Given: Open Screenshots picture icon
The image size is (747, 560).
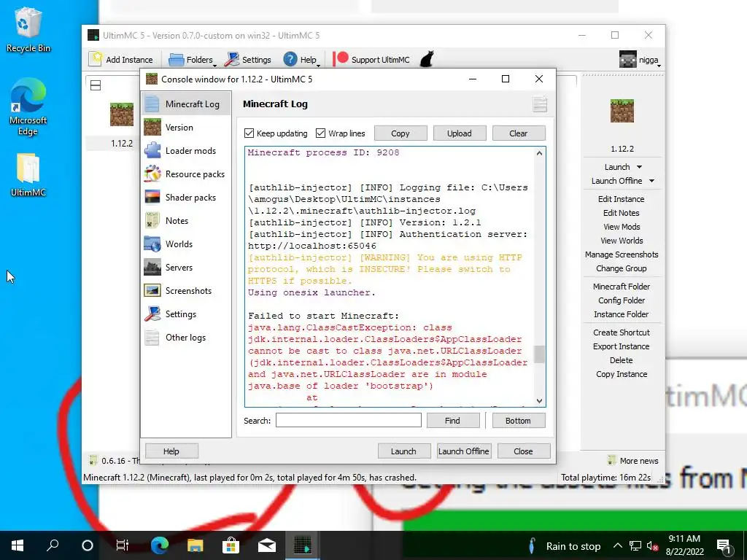Looking at the screenshot, I should coord(152,290).
